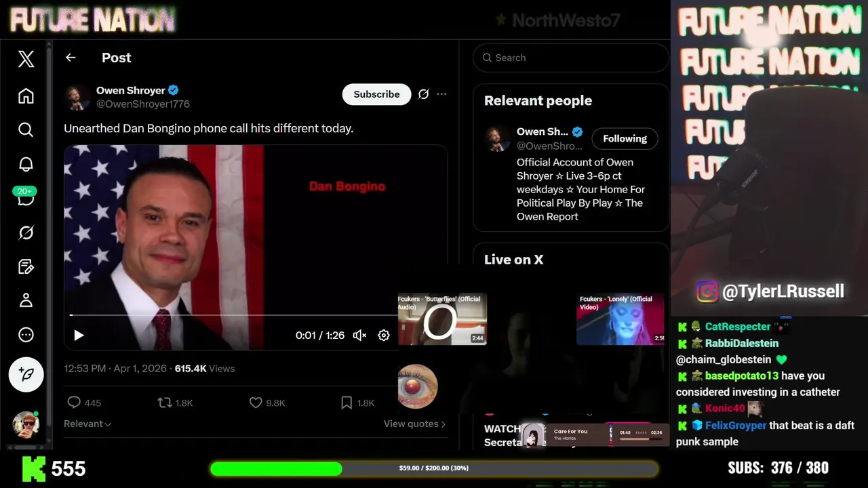Click chat user basedpotato13

[x=741, y=375]
